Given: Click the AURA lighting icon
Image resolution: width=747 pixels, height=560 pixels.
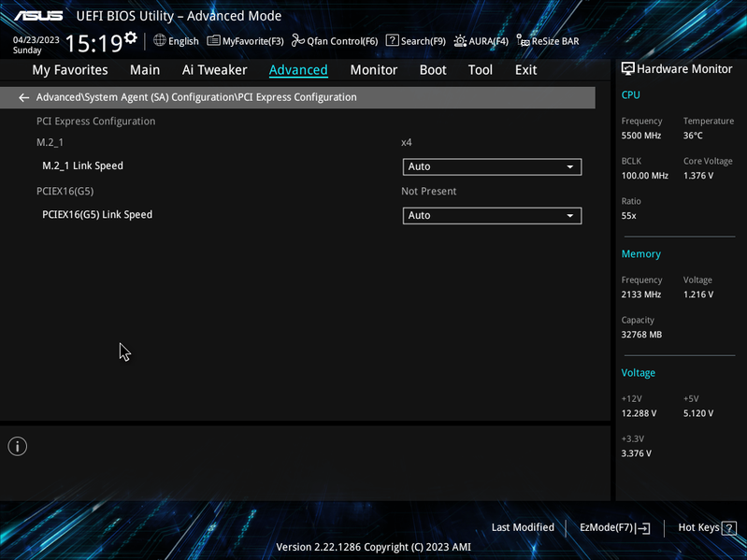Looking at the screenshot, I should pos(460,41).
